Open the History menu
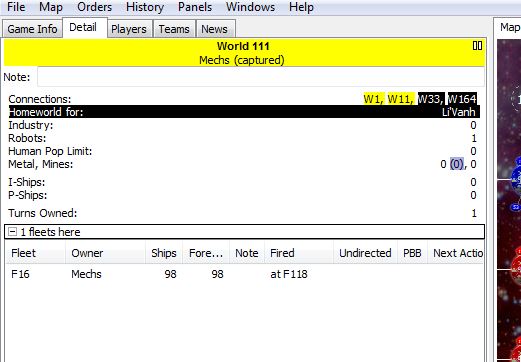The image size is (521, 362). point(145,7)
